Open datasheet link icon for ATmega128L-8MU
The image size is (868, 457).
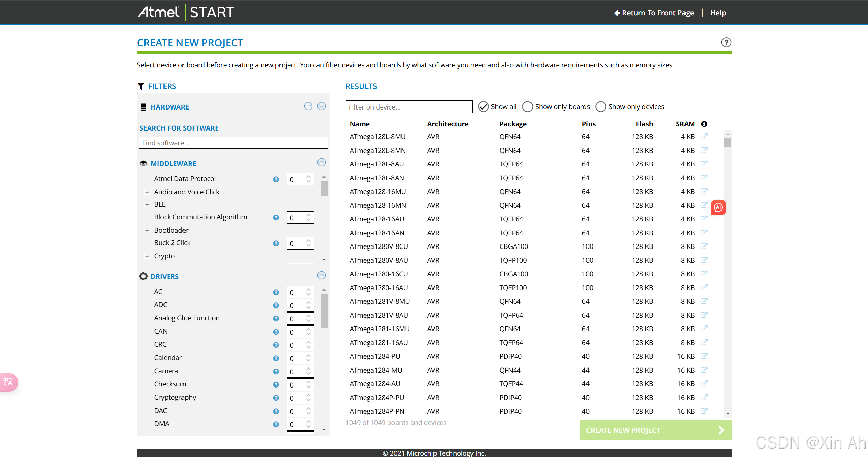tap(704, 136)
